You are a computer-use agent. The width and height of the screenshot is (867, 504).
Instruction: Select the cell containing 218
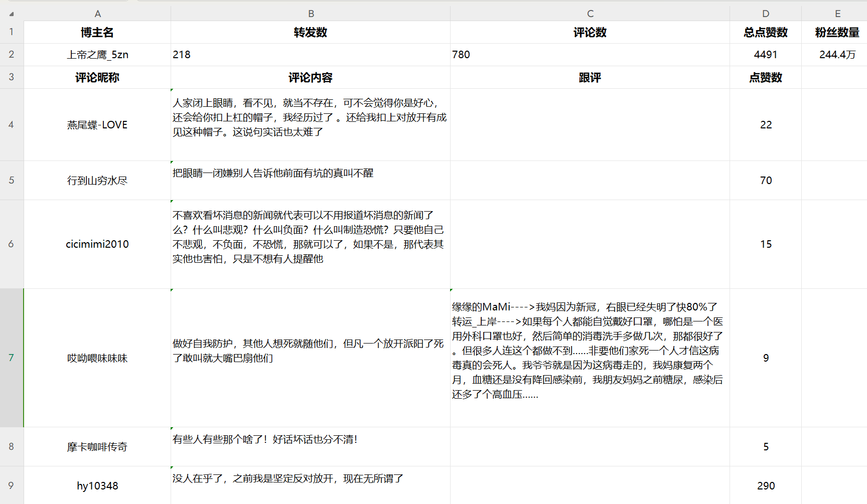click(311, 55)
